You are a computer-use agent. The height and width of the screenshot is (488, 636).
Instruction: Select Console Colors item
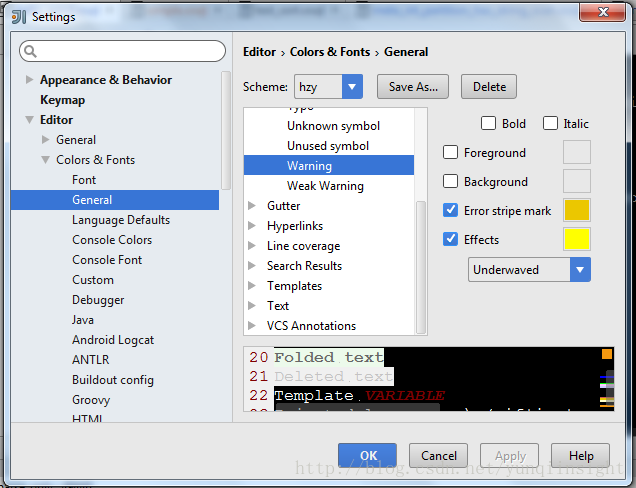pyautogui.click(x=112, y=240)
